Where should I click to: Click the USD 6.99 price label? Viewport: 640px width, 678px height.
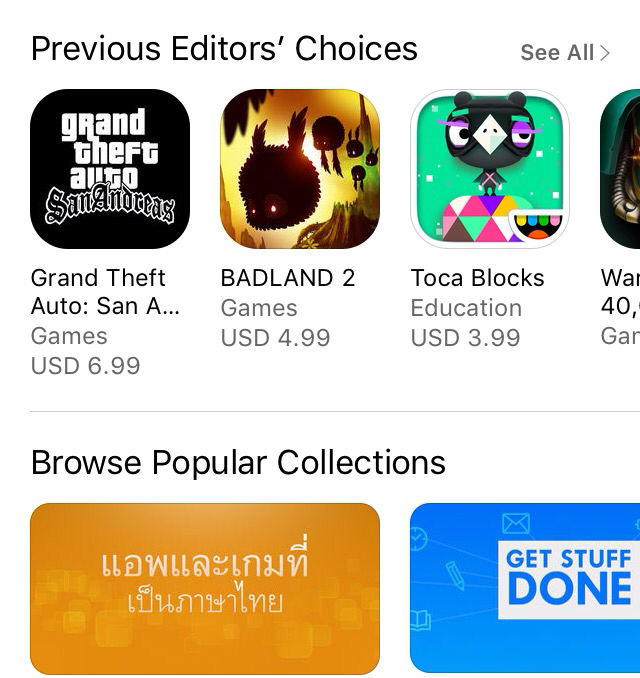pos(86,366)
